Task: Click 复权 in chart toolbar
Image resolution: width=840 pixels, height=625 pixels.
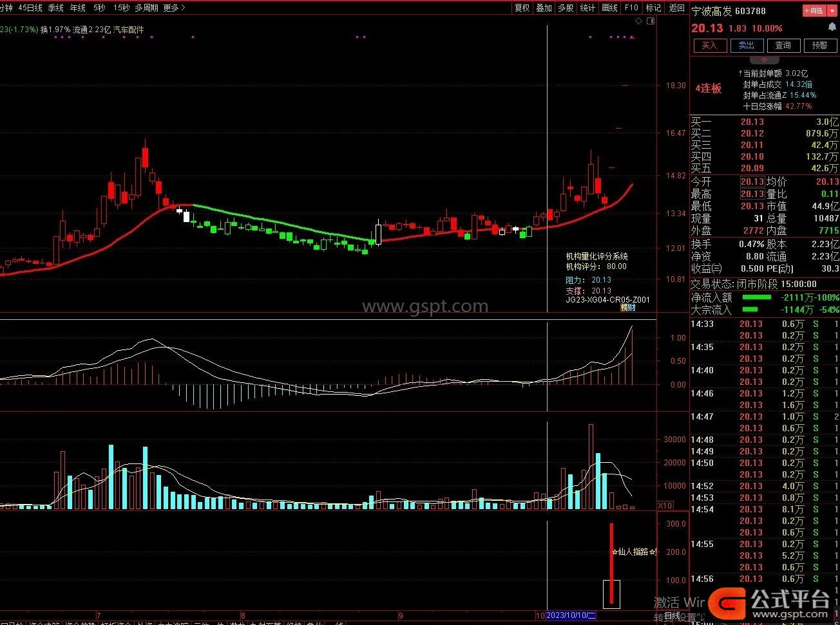Action: pos(522,8)
